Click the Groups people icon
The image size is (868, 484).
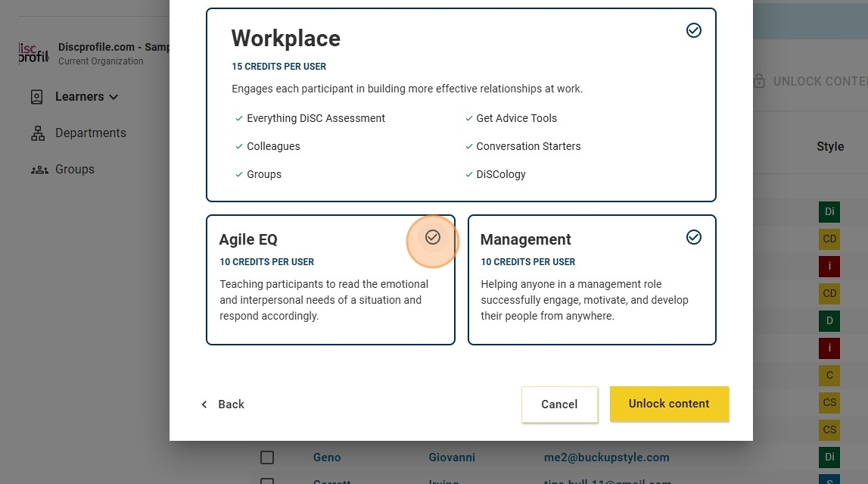tap(39, 170)
